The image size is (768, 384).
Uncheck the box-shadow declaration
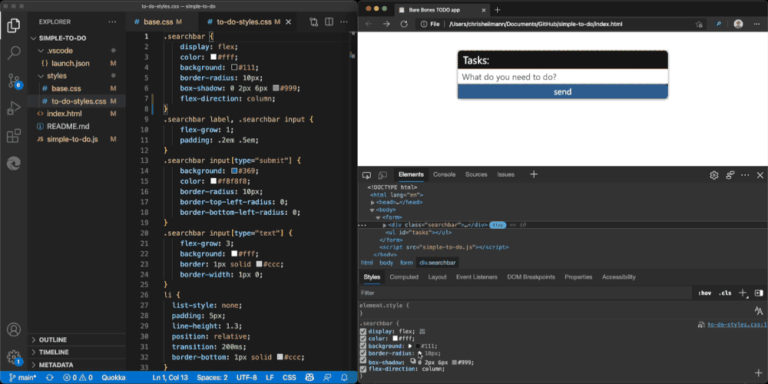[x=363, y=361]
